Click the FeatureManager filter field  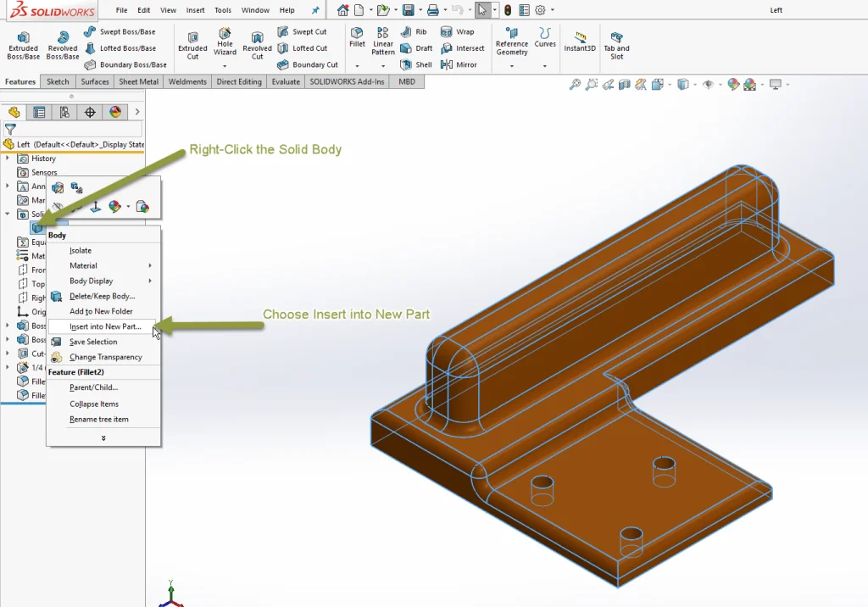(72, 130)
